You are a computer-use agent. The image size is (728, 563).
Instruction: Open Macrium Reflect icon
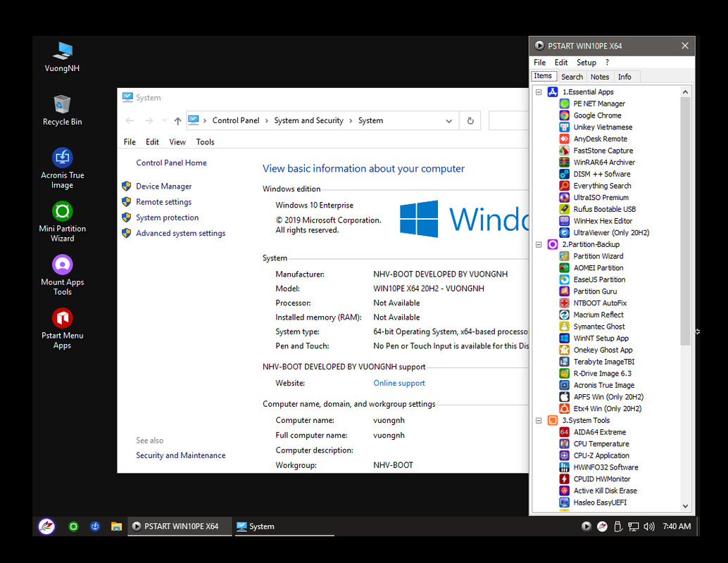tap(564, 315)
